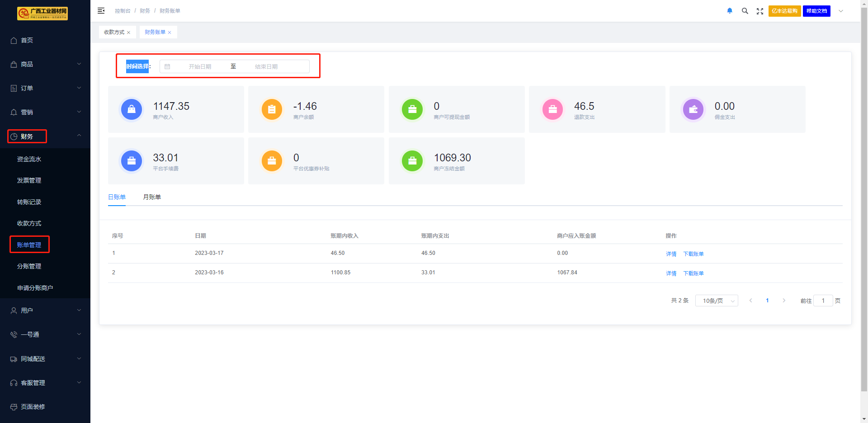Viewport: 868px width, 423px height.
Task: Click 下载账单 for the 2023-03-16 row
Action: pyautogui.click(x=693, y=273)
